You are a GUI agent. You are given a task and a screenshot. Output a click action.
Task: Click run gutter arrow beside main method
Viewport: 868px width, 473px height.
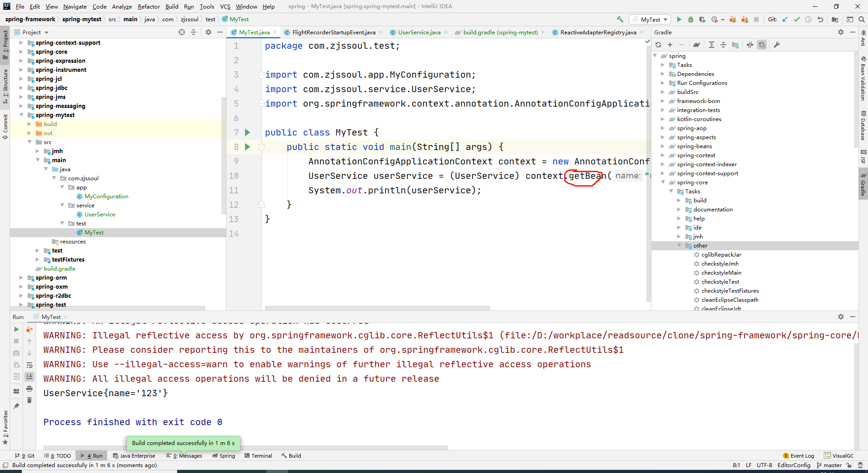coord(247,147)
